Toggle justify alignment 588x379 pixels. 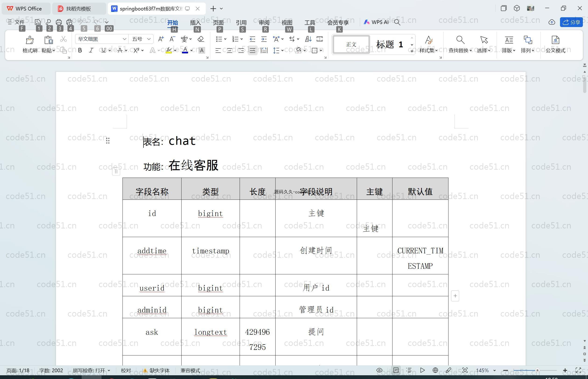[x=252, y=50]
